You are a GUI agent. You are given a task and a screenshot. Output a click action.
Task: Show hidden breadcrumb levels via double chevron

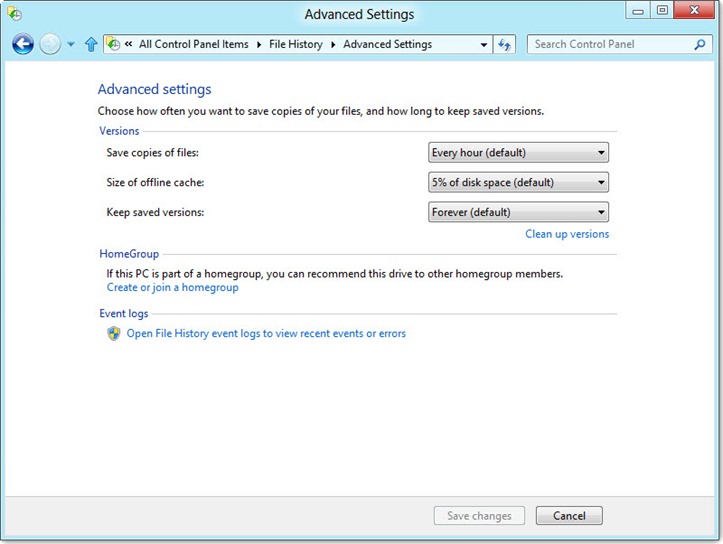click(x=129, y=44)
